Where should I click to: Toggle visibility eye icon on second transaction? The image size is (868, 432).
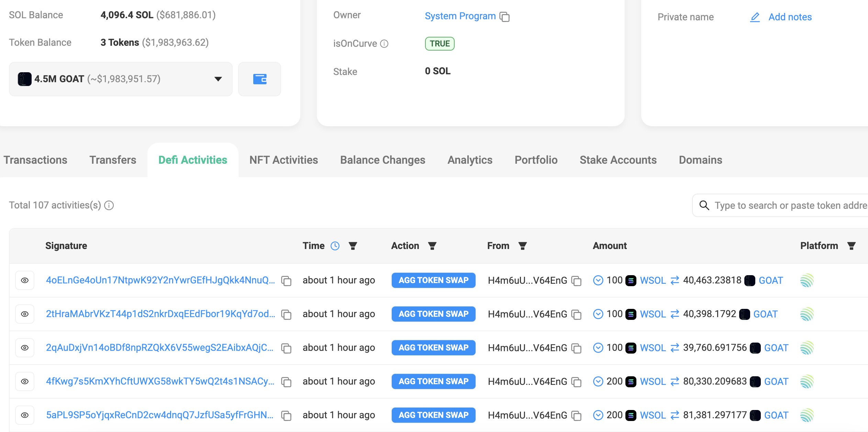click(x=25, y=313)
